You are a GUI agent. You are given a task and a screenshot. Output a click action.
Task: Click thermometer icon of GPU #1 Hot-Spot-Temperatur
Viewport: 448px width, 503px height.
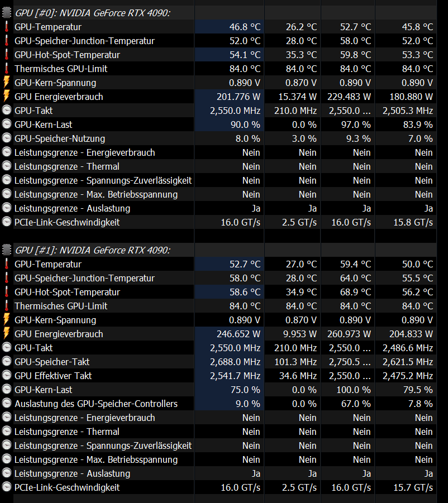tap(6, 292)
